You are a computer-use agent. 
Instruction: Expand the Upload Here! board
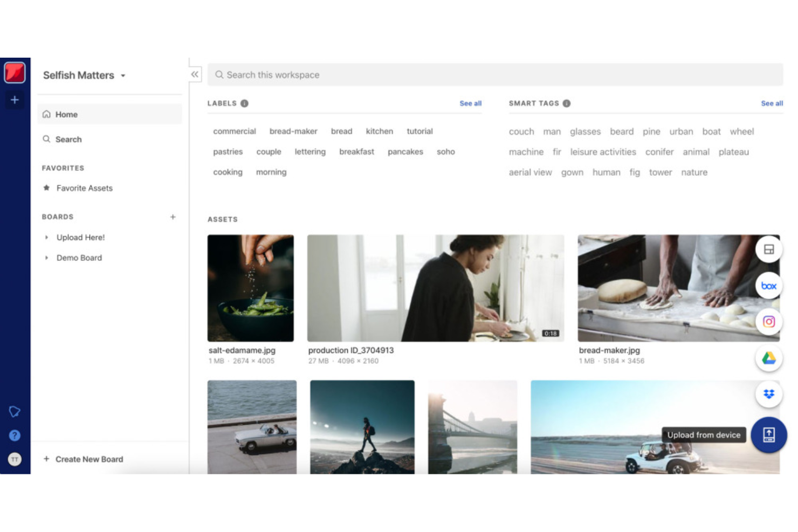46,237
